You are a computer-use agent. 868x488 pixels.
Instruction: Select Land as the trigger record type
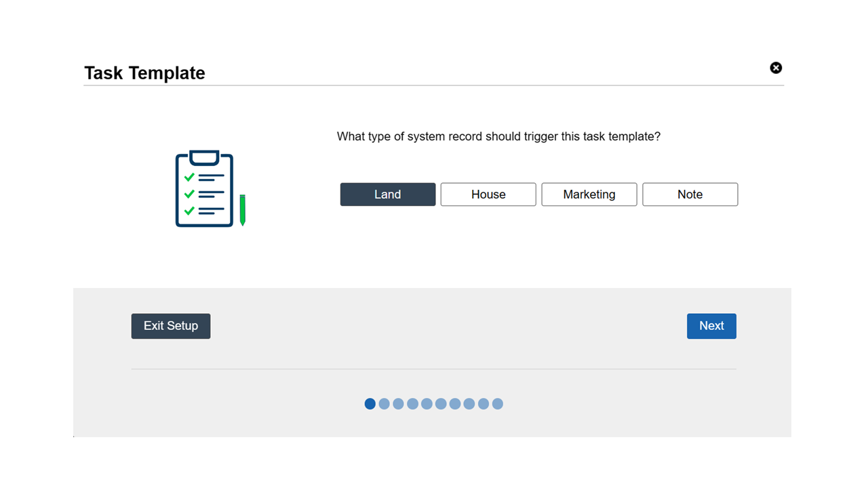(388, 195)
